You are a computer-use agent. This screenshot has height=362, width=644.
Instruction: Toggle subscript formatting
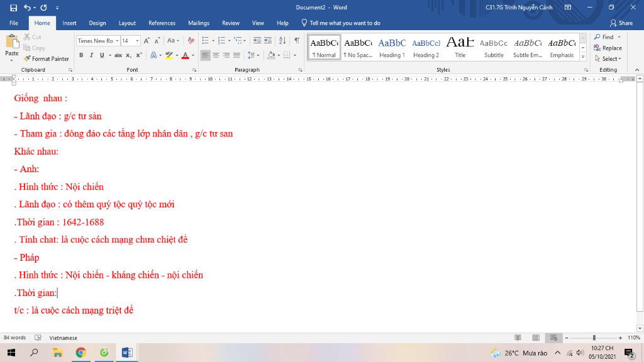[x=128, y=55]
